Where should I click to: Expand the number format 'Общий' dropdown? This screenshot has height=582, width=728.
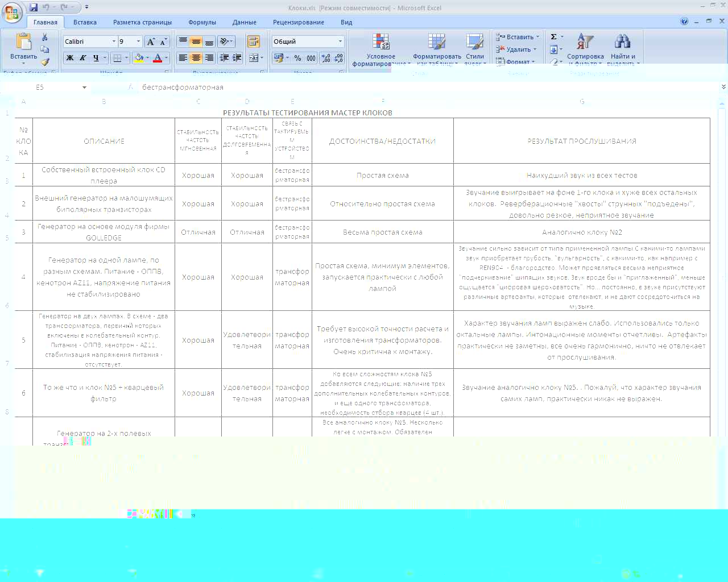pos(340,41)
